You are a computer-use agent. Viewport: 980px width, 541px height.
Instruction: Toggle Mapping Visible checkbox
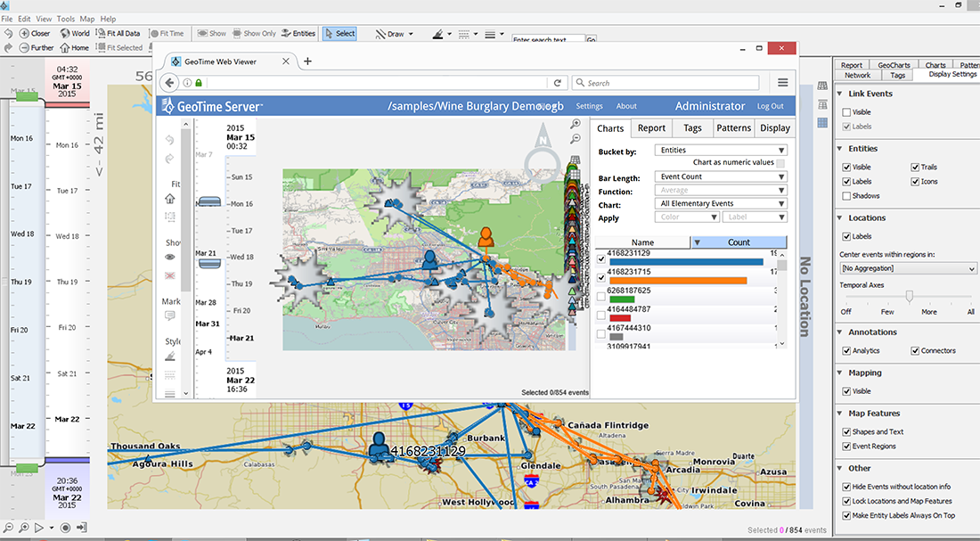(x=846, y=391)
